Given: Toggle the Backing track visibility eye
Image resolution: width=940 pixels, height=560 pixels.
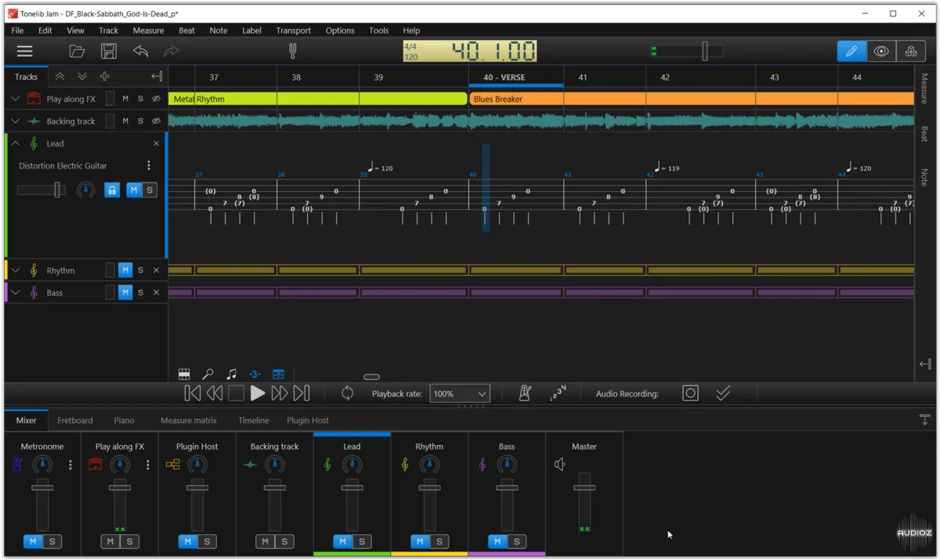Looking at the screenshot, I should 156,121.
